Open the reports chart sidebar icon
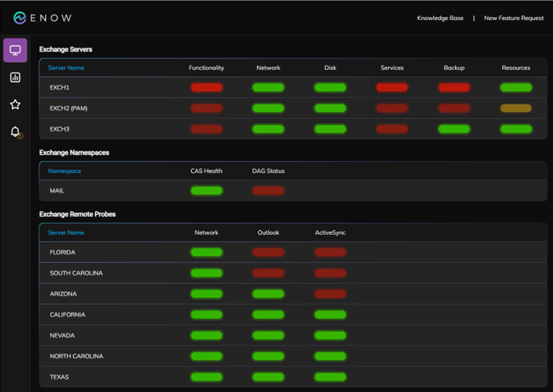 tap(15, 77)
